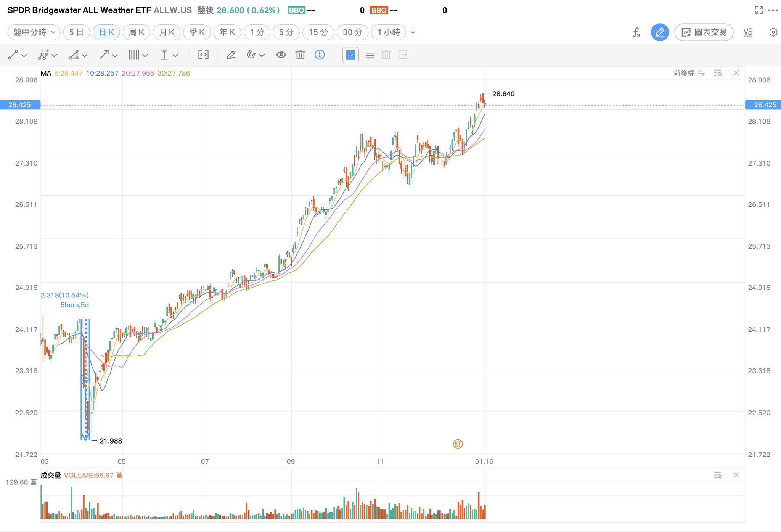Select the 15分 interval tab

click(318, 32)
